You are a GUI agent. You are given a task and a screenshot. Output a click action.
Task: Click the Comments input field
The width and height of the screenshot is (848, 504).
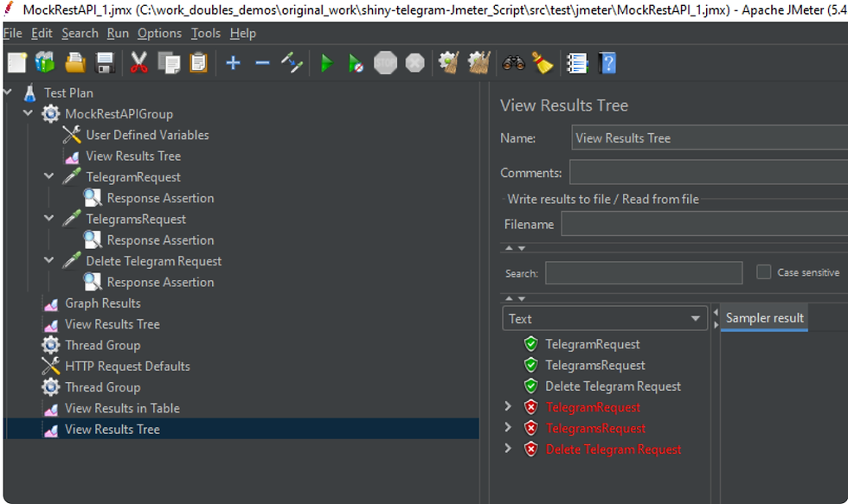709,173
